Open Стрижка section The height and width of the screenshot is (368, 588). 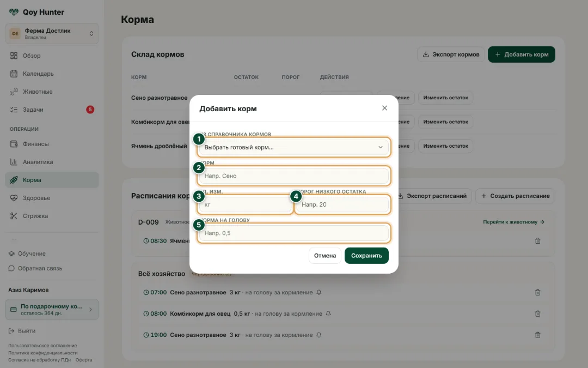click(52, 216)
